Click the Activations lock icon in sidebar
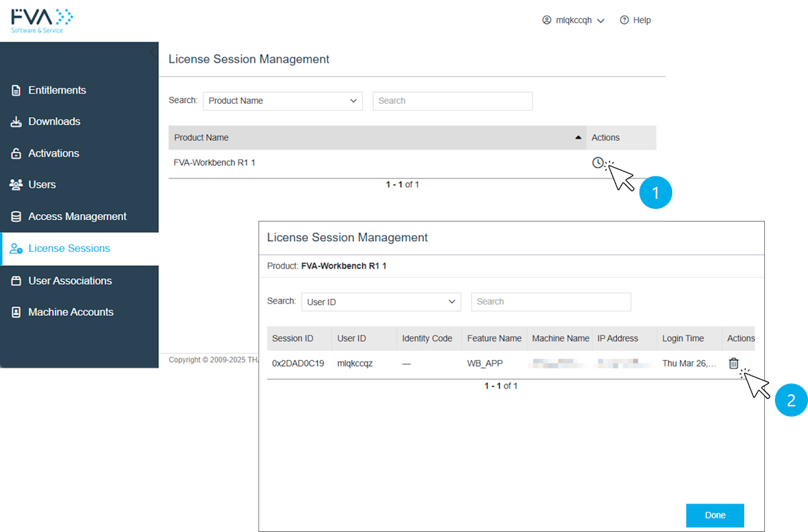Screen dimensions: 808x532 click(16, 154)
